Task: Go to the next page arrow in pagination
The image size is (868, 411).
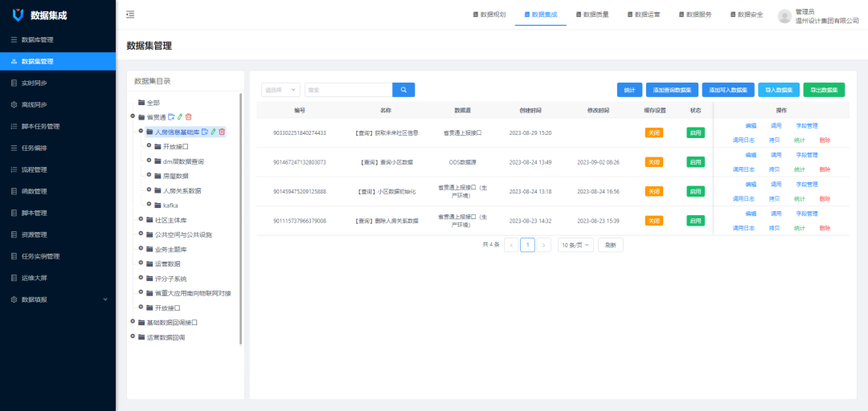Action: 544,245
